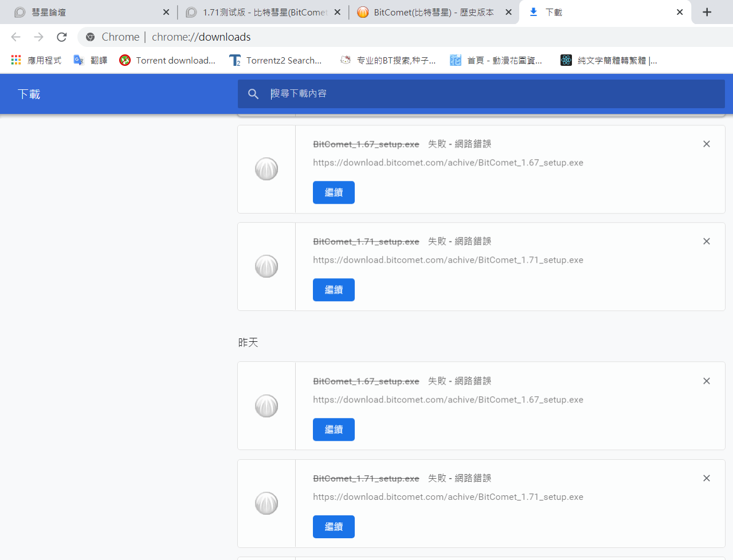The image size is (733, 560).
Task: Remove today's BitComet_1.71 entry from list
Action: coord(706,241)
